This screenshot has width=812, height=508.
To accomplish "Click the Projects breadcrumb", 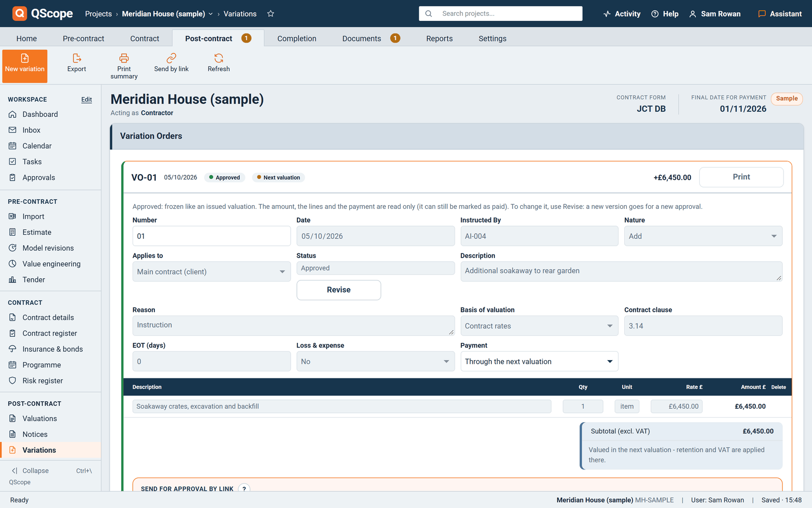I will pos(98,14).
